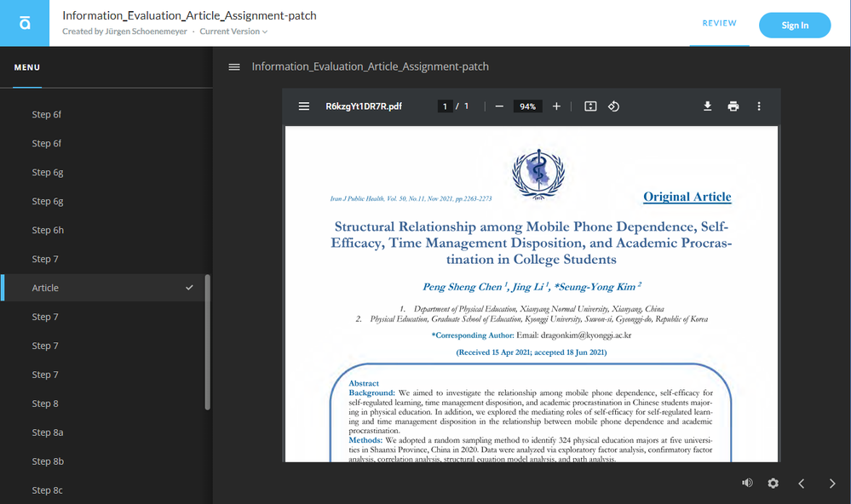Print the PDF document
The width and height of the screenshot is (851, 504).
(x=733, y=106)
